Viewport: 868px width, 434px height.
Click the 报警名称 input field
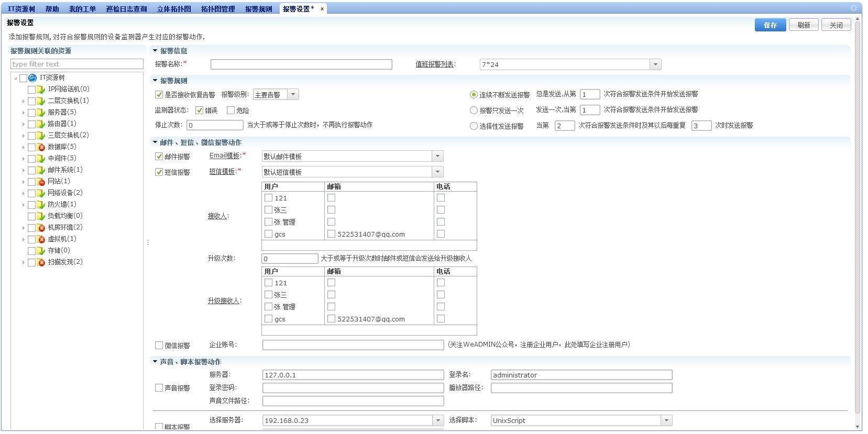click(301, 64)
